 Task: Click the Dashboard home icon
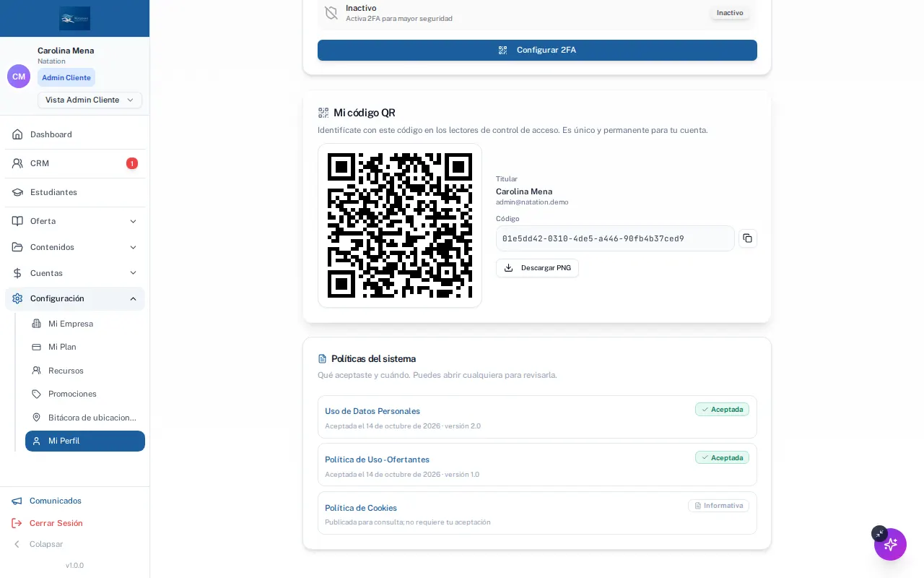point(17,134)
